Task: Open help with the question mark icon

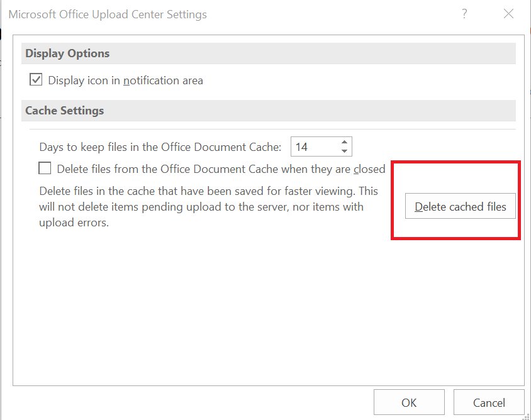Action: [464, 14]
